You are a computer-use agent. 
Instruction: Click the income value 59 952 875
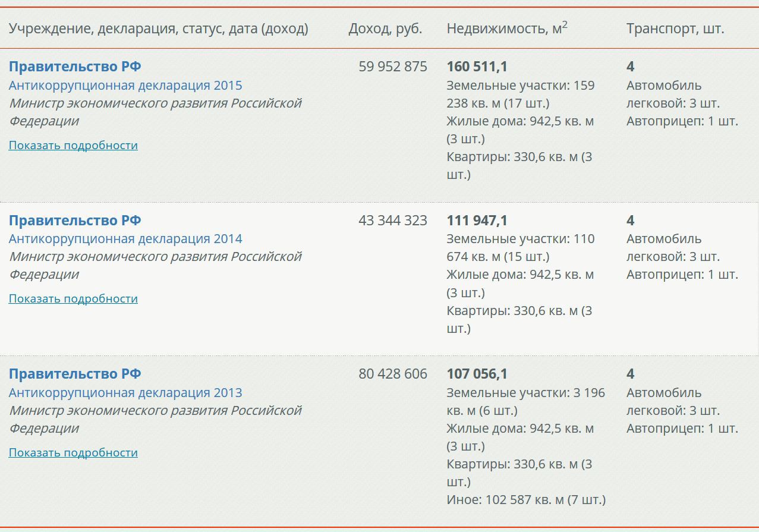point(393,67)
